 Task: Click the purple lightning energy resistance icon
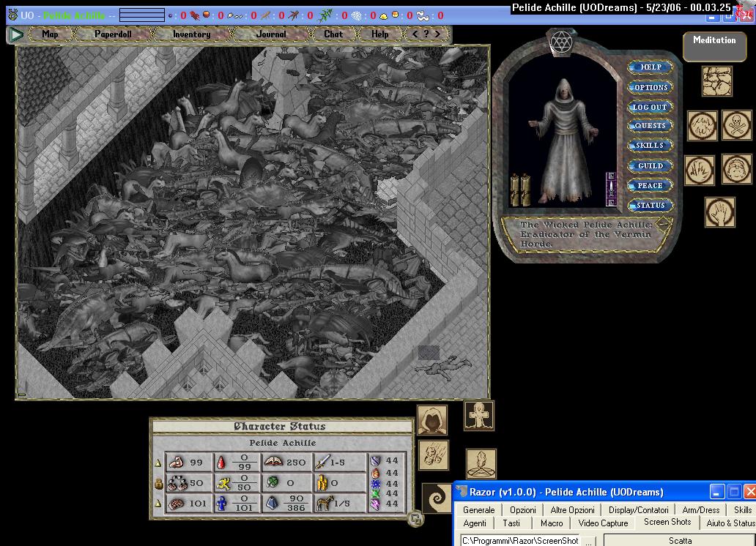tap(375, 504)
